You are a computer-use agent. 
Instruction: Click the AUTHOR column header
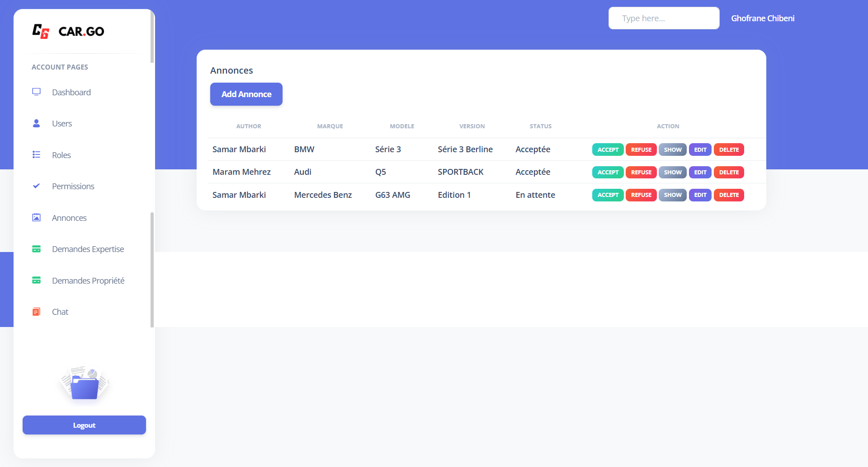point(249,126)
